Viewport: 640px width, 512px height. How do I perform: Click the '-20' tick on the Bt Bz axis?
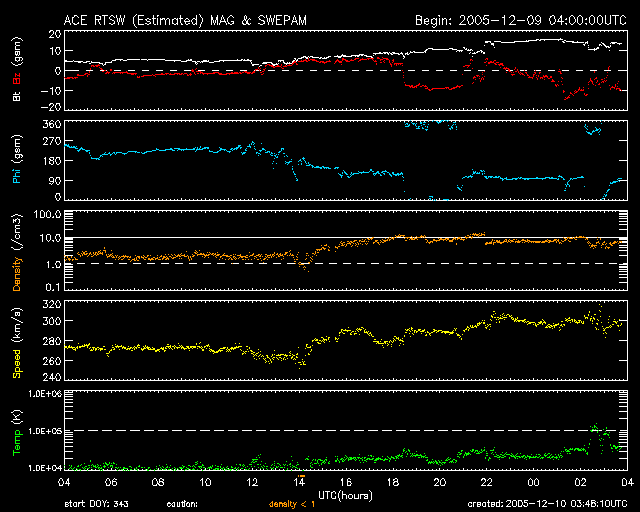point(51,107)
